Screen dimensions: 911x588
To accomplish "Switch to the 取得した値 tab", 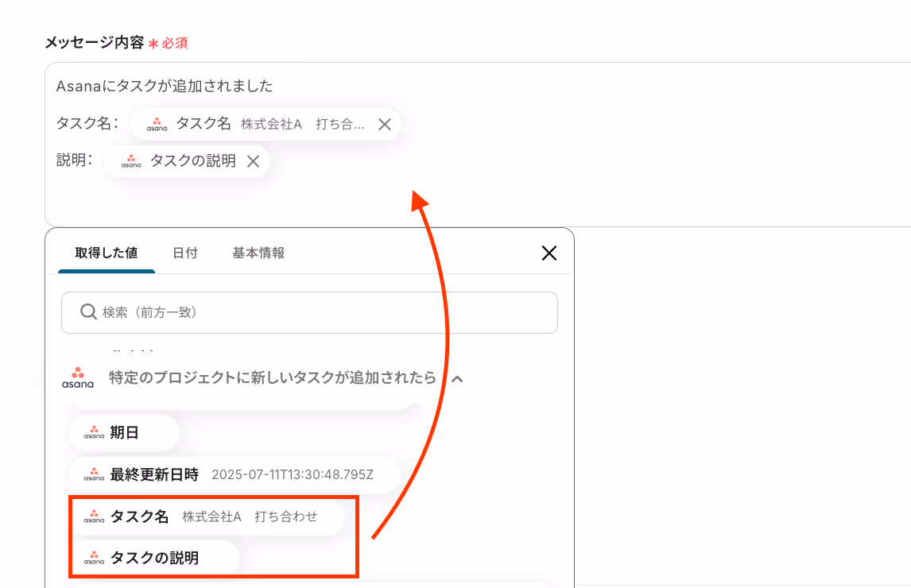I will 107,253.
